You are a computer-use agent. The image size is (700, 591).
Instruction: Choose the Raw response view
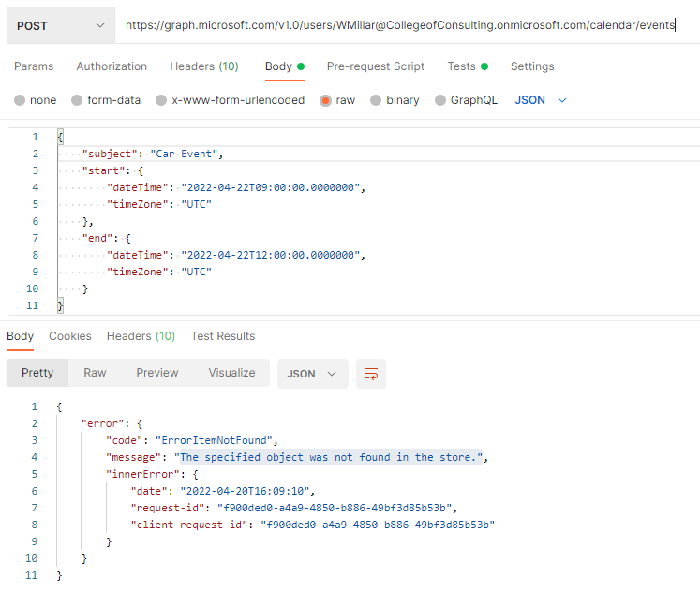(95, 373)
